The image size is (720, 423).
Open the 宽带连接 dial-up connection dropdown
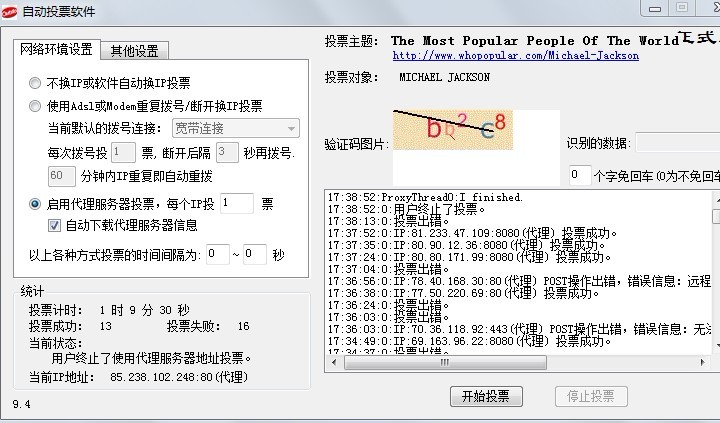click(236, 128)
